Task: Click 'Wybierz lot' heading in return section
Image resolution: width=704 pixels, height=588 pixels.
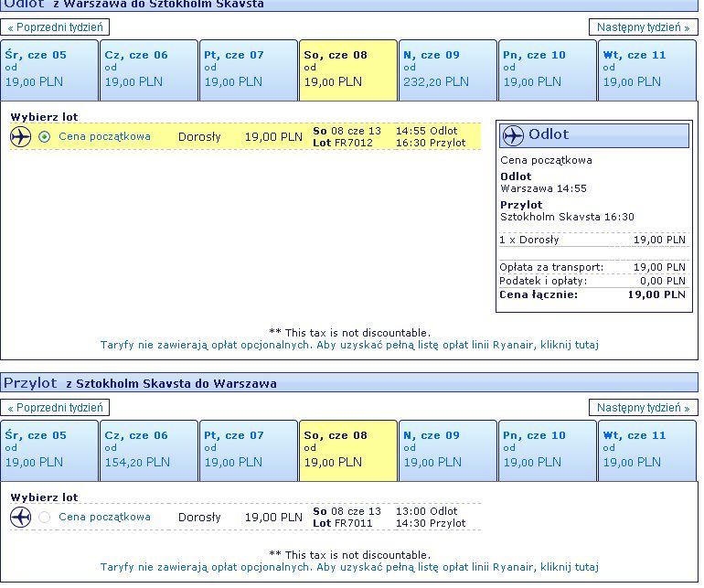Action: tap(45, 497)
